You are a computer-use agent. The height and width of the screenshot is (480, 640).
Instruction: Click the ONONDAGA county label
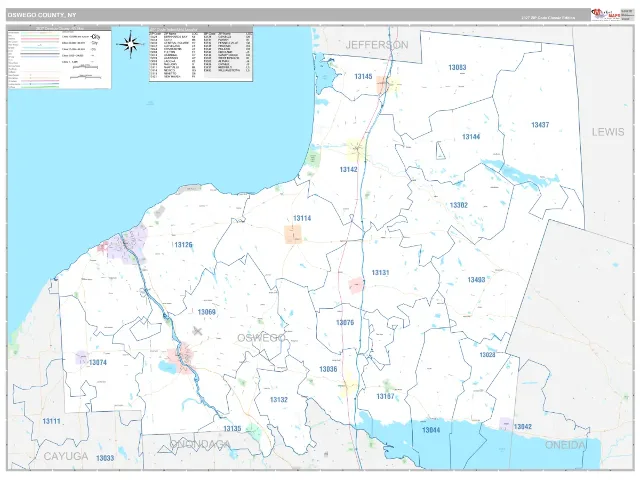point(200,444)
